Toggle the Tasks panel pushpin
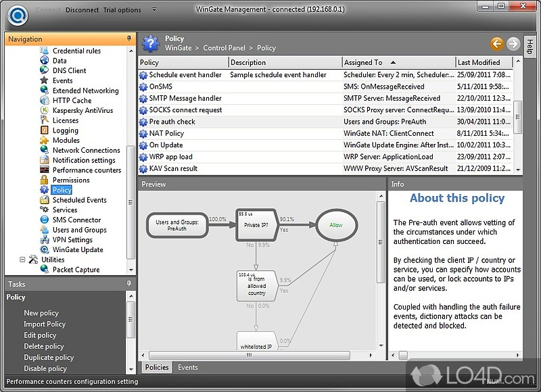This screenshot has width=541, height=392. click(129, 284)
